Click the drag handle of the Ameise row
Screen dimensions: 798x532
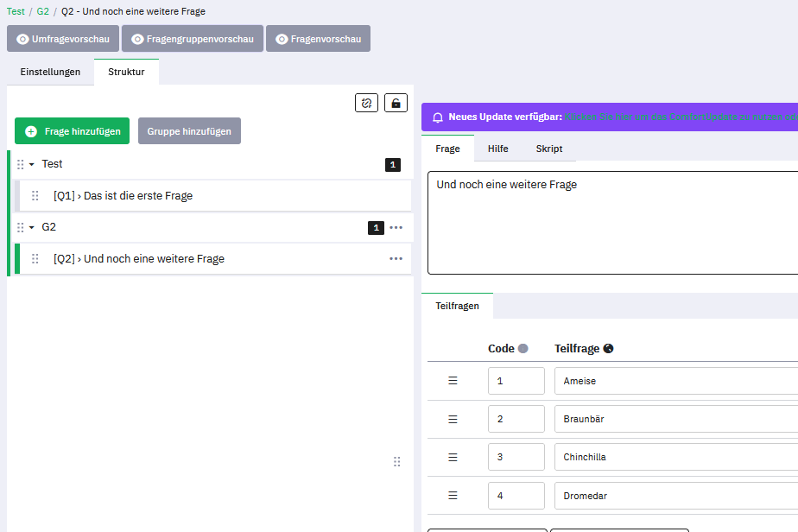(453, 381)
